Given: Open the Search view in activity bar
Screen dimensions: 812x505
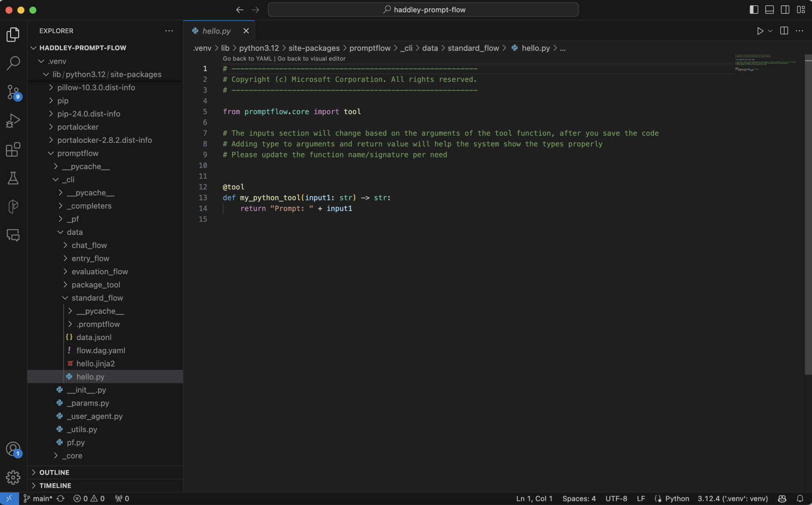Looking at the screenshot, I should click(x=13, y=63).
